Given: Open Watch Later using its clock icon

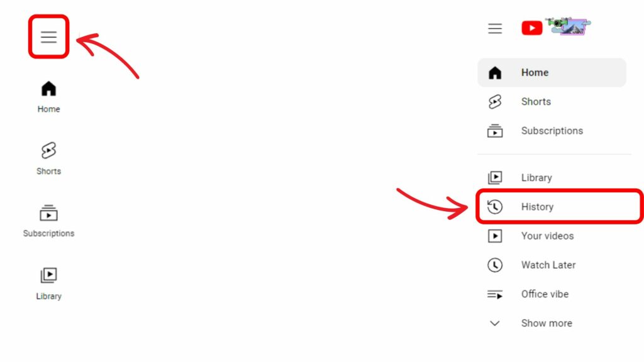Looking at the screenshot, I should tap(495, 265).
